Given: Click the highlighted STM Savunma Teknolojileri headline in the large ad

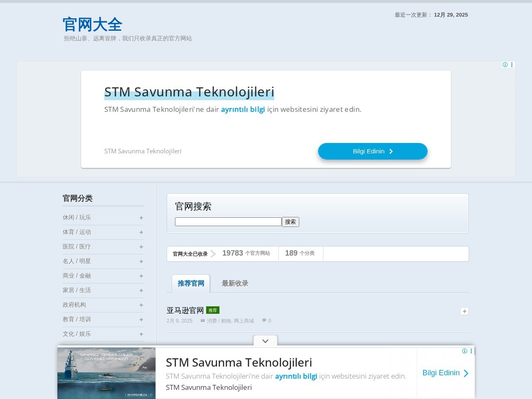Looking at the screenshot, I should (x=189, y=92).
